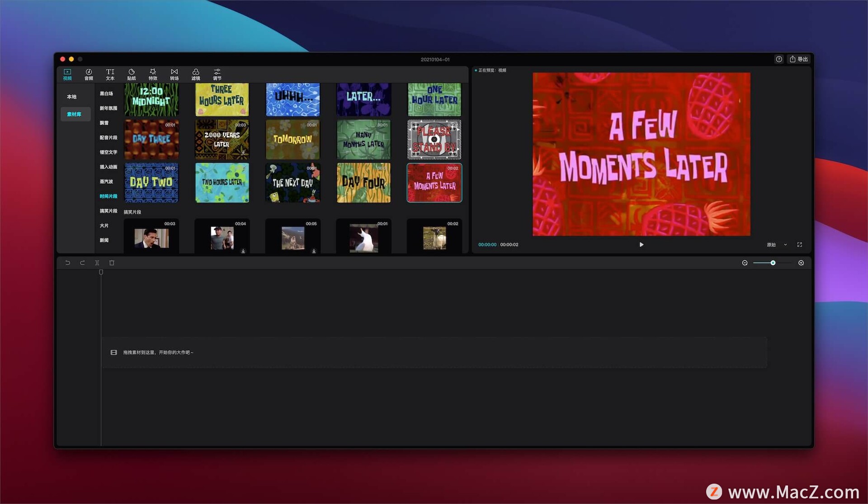Choose the 搞笑片段 category in sidebar

click(x=108, y=211)
